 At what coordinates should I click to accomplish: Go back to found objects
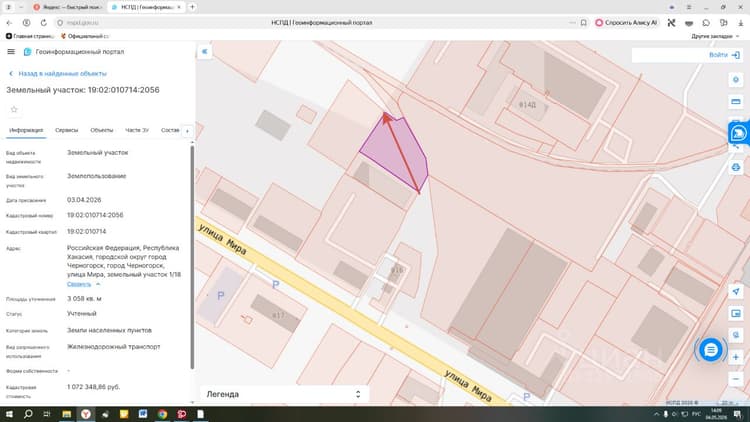(58, 74)
